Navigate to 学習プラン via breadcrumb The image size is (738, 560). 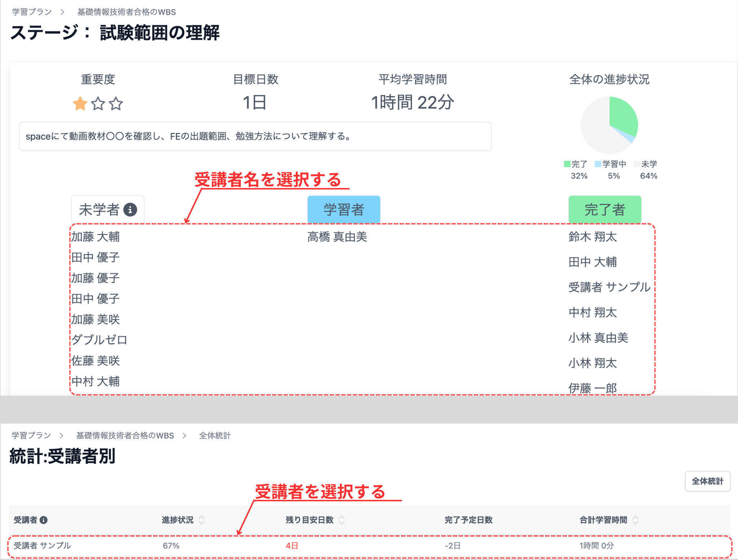pos(31,12)
